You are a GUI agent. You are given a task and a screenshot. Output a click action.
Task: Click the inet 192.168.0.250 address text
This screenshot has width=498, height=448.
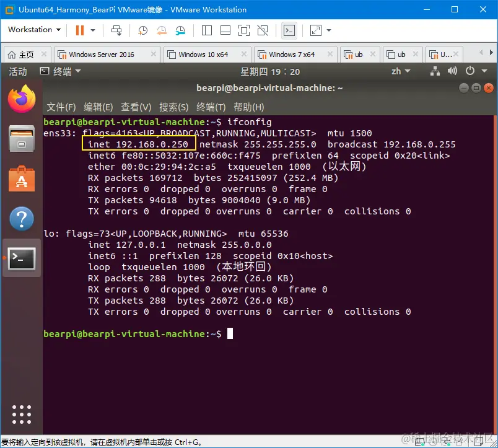coord(138,144)
